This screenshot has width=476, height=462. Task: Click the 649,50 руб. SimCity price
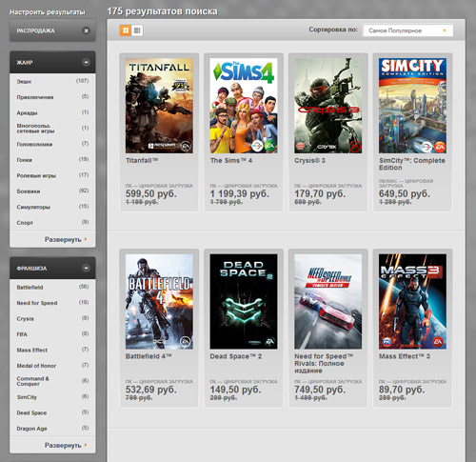(405, 193)
